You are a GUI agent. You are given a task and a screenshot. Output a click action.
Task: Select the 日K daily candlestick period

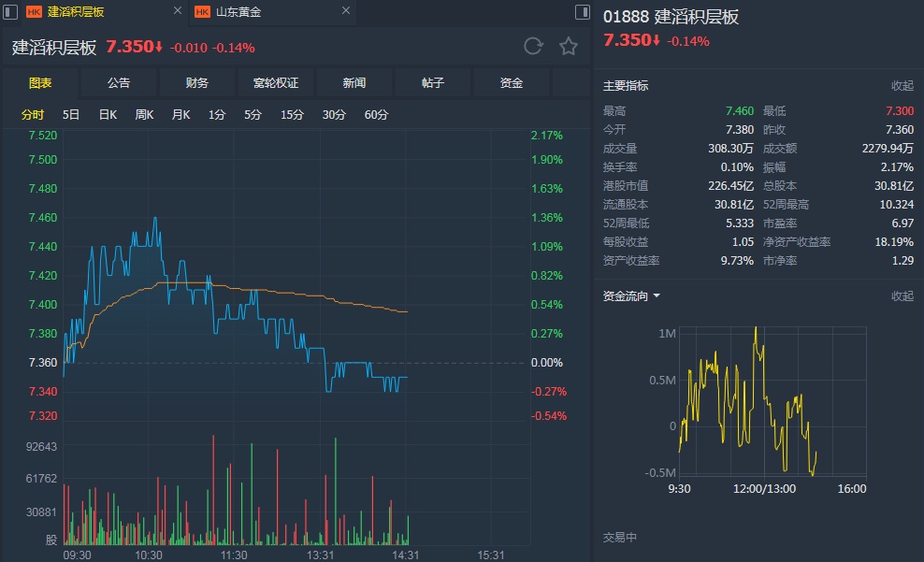(108, 115)
